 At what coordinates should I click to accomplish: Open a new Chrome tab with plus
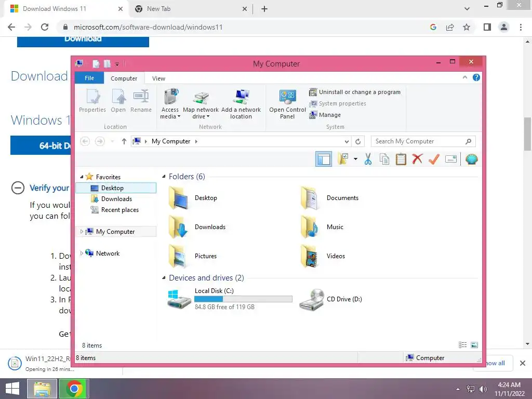pyautogui.click(x=264, y=9)
